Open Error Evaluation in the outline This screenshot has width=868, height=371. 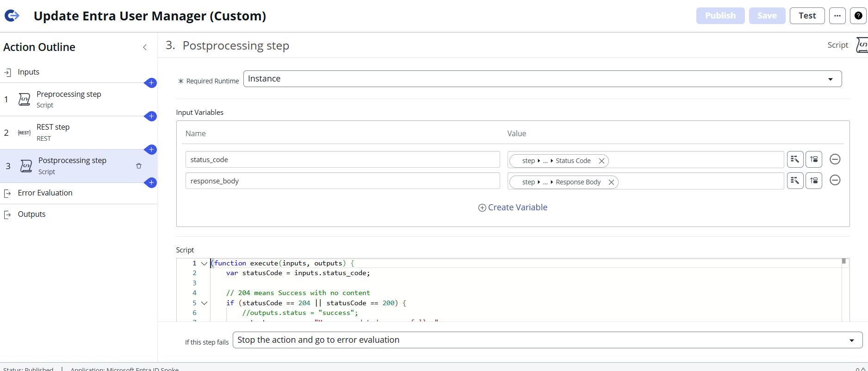45,193
